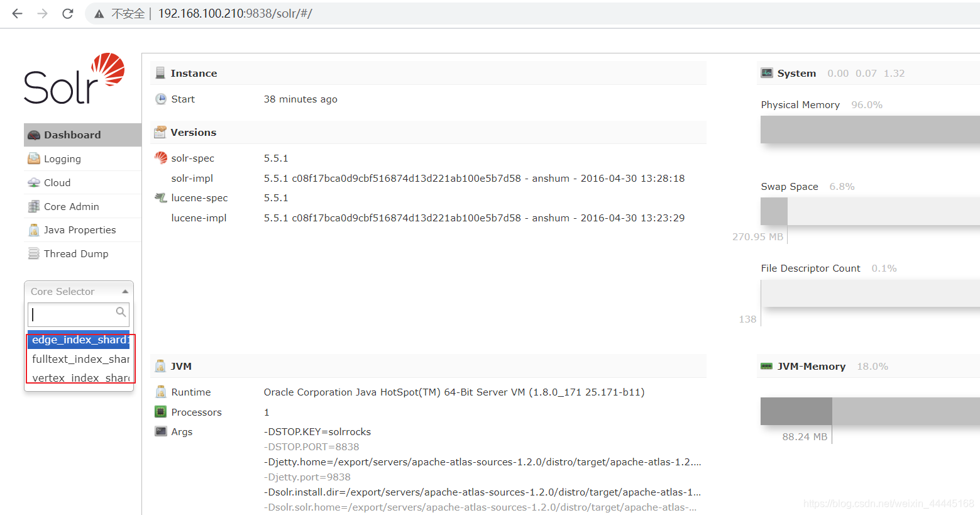Click the solr-impl version string
Screen dimensions: 980x515
[x=474, y=178]
